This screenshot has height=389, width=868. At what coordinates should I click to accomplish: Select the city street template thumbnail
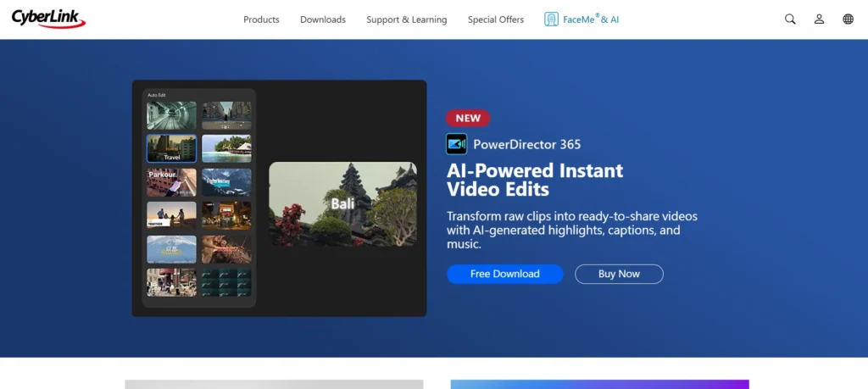tap(226, 115)
